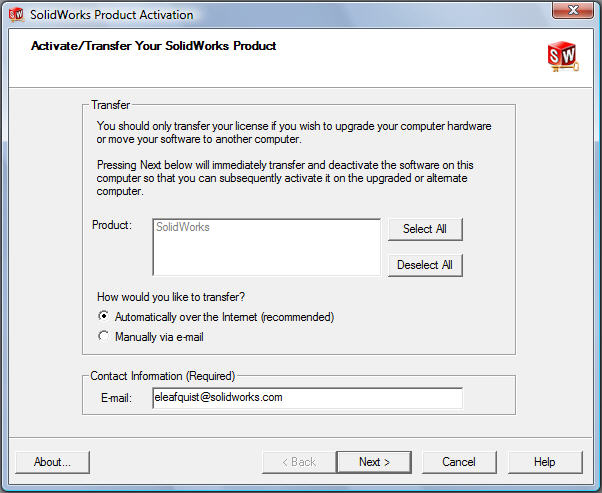Click the < Back button
602x493 pixels.
pyautogui.click(x=296, y=462)
